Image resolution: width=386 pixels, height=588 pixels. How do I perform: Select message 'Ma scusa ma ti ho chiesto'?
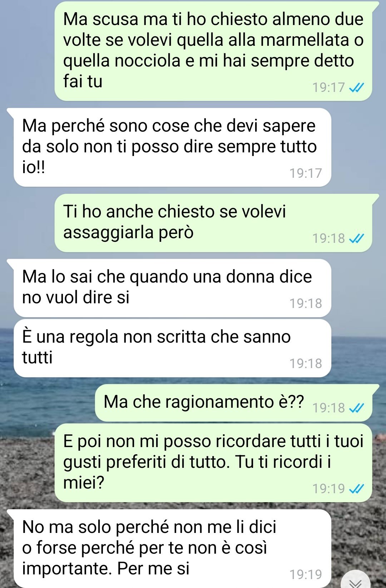click(213, 51)
